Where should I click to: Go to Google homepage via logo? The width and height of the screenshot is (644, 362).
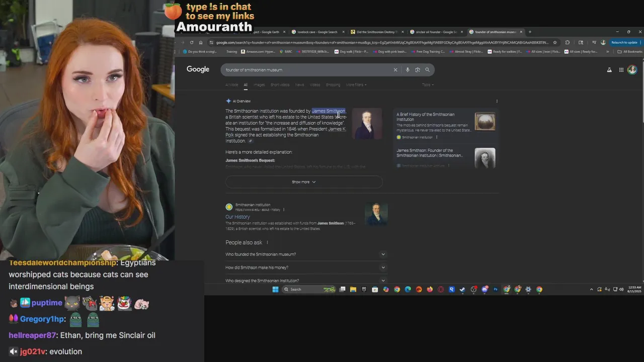coord(198,69)
